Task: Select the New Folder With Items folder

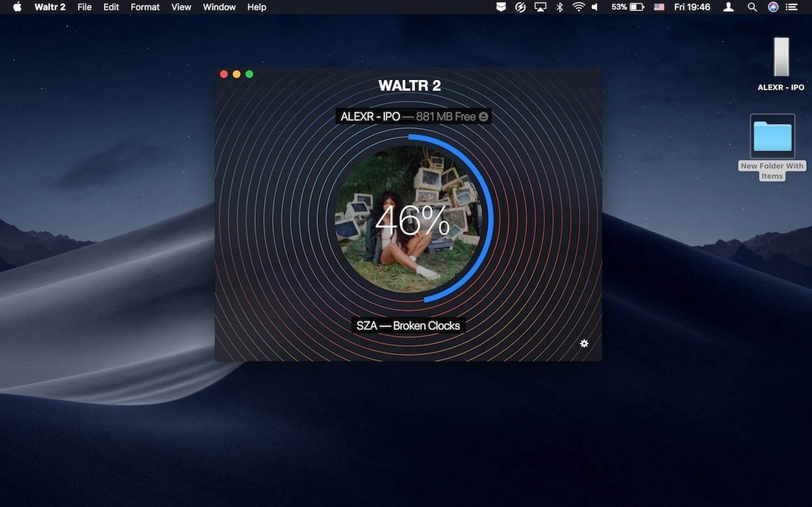Action: (x=772, y=137)
